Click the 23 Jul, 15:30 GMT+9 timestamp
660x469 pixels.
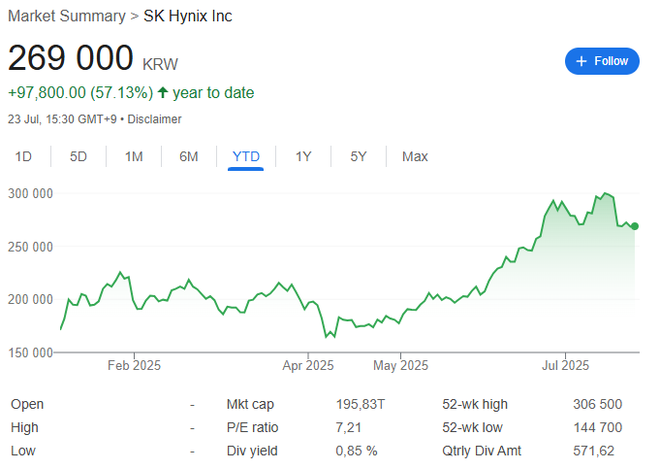(x=62, y=119)
